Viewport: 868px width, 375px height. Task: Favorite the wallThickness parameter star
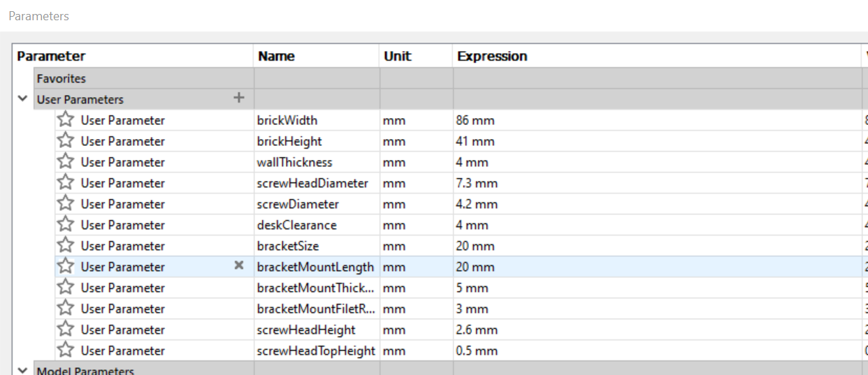tap(66, 161)
